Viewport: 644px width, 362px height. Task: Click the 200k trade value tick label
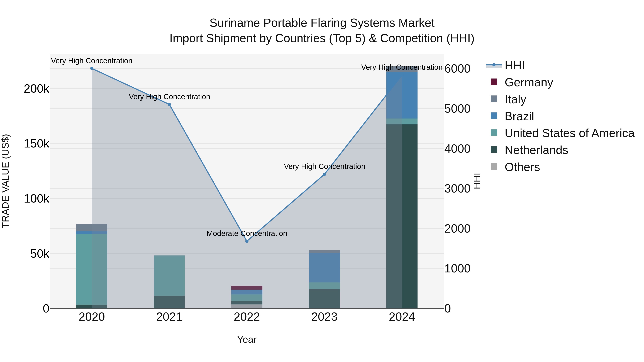[x=36, y=89]
